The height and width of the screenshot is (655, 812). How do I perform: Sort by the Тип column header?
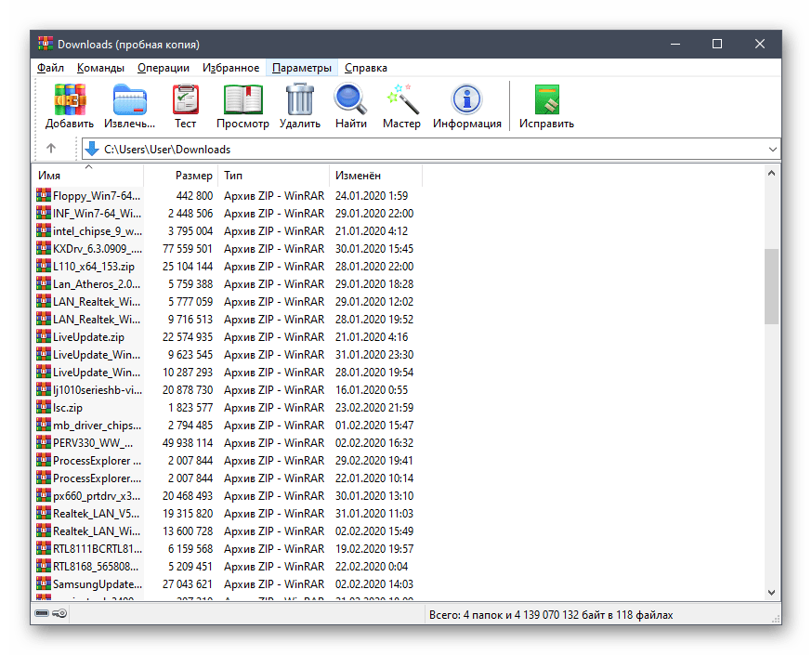coord(273,176)
